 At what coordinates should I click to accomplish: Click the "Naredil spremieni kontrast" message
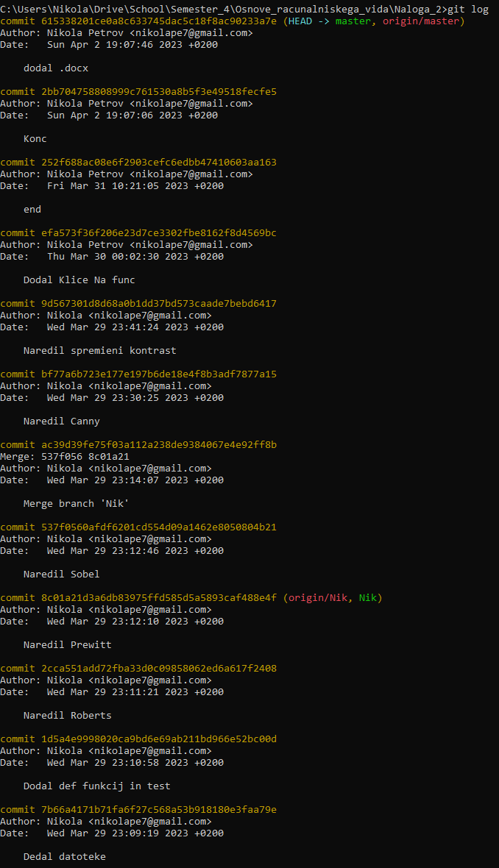click(100, 351)
